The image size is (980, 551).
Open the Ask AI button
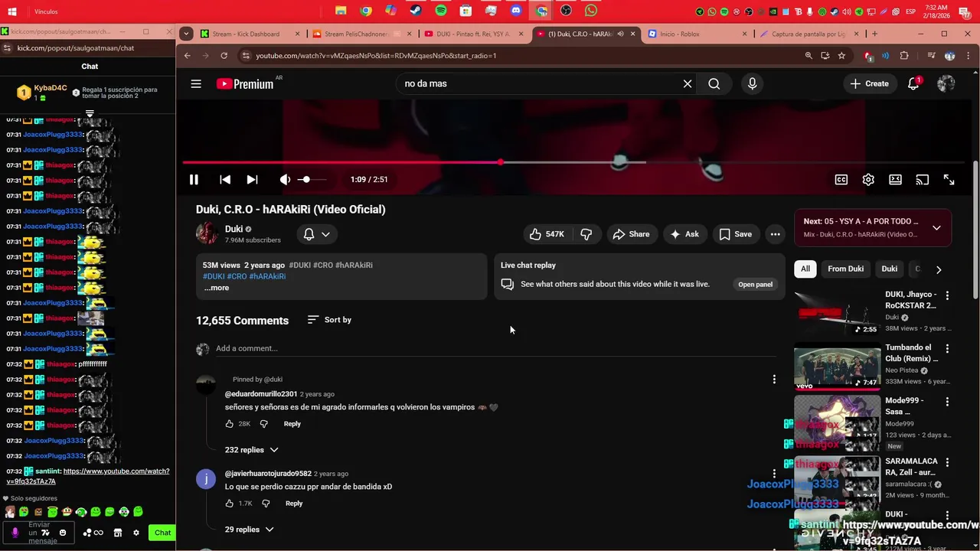point(684,234)
